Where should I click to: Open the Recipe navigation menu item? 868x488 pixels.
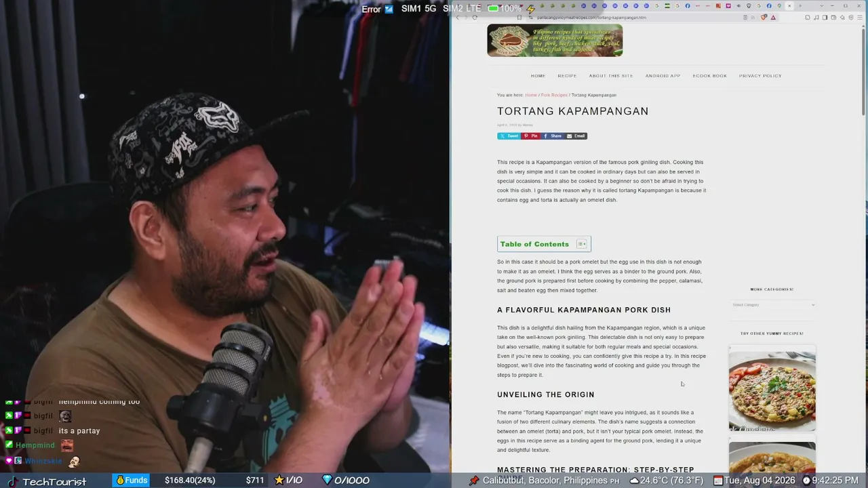pyautogui.click(x=567, y=76)
